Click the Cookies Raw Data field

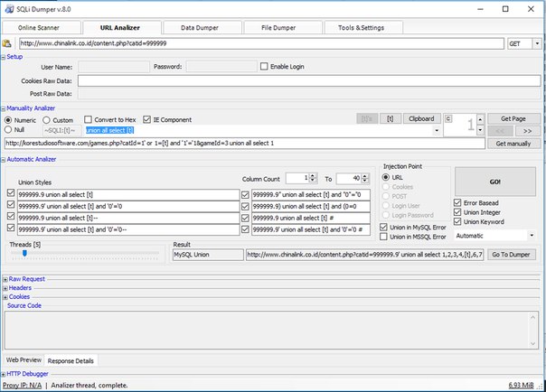pos(309,80)
